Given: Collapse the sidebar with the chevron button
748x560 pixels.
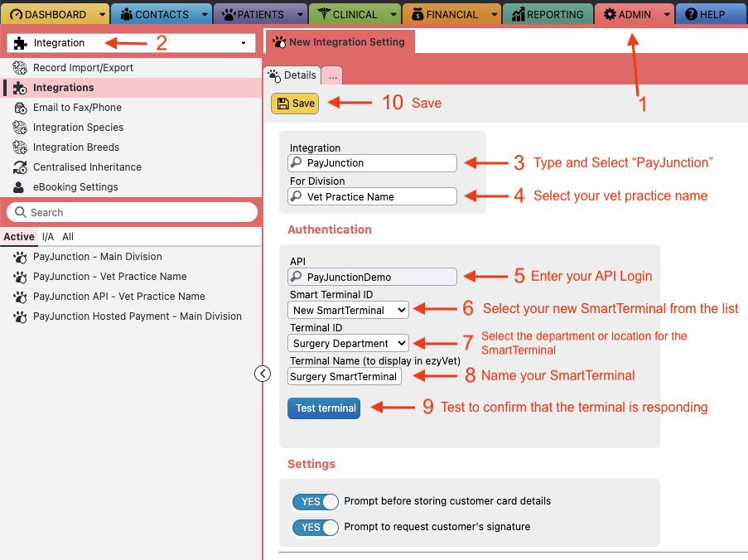Looking at the screenshot, I should pos(263,374).
